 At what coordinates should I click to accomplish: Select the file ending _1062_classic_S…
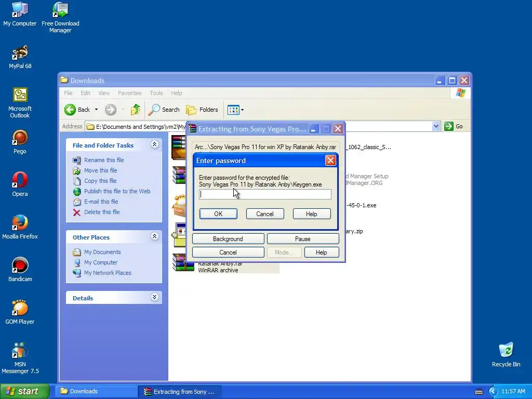369,147
